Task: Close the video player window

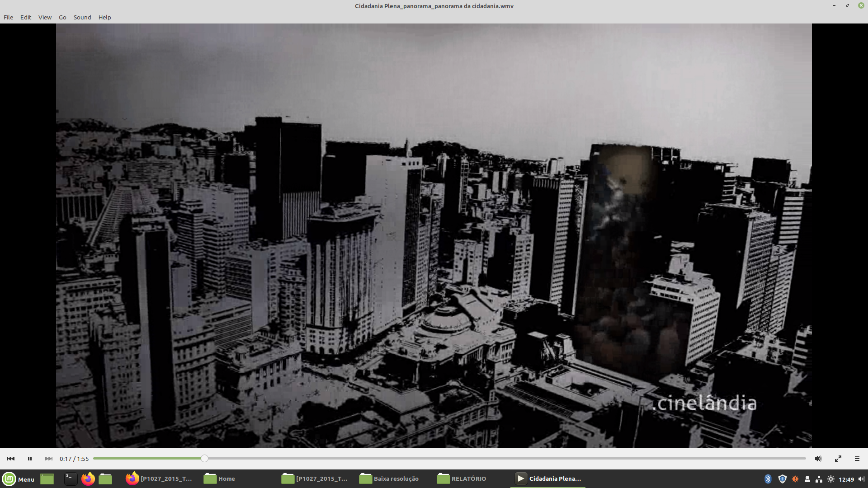Action: pyautogui.click(x=861, y=6)
